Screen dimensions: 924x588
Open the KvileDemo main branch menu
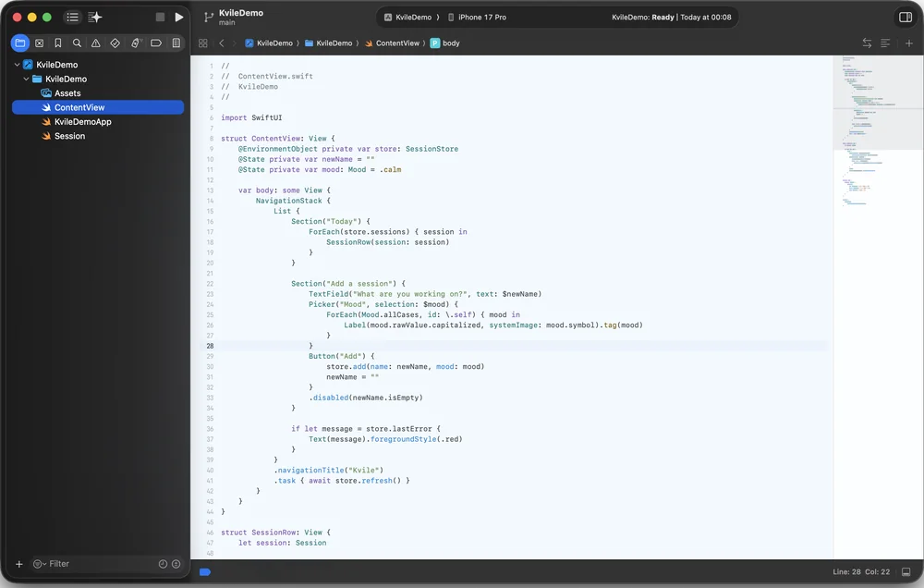[x=240, y=17]
